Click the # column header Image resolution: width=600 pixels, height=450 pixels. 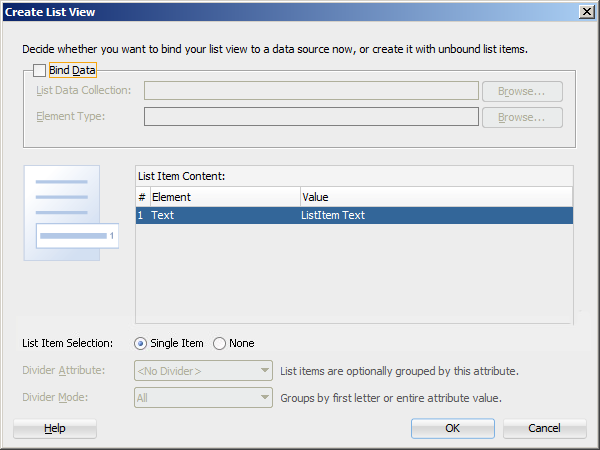click(x=141, y=197)
